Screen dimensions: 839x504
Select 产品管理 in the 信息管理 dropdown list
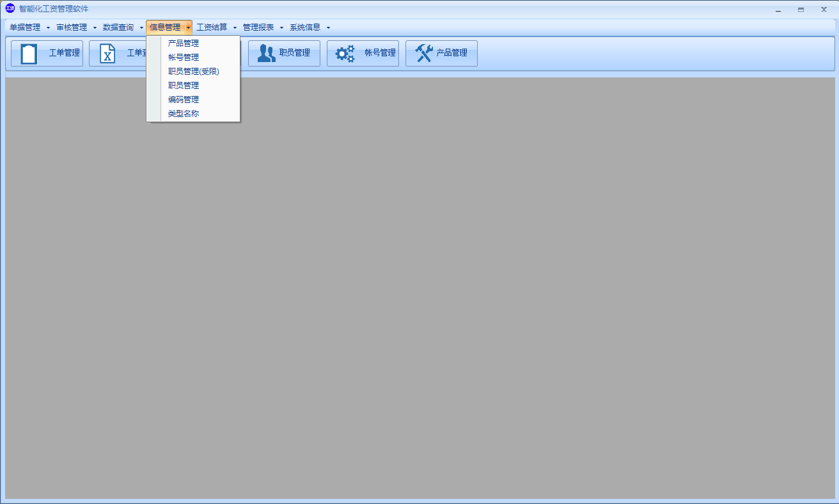(x=184, y=43)
